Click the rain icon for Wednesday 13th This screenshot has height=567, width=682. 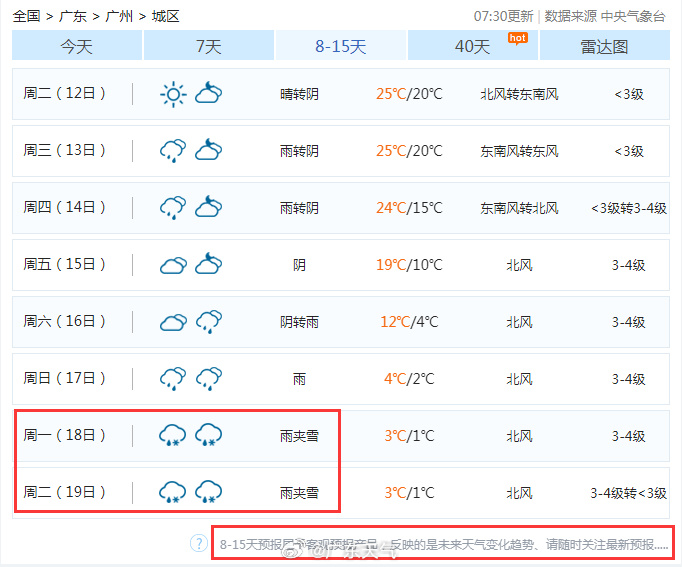[x=173, y=151]
